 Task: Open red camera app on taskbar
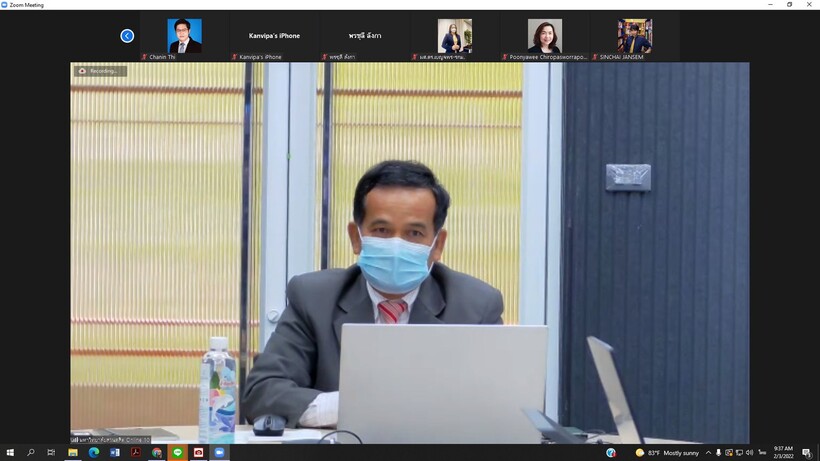pos(198,453)
